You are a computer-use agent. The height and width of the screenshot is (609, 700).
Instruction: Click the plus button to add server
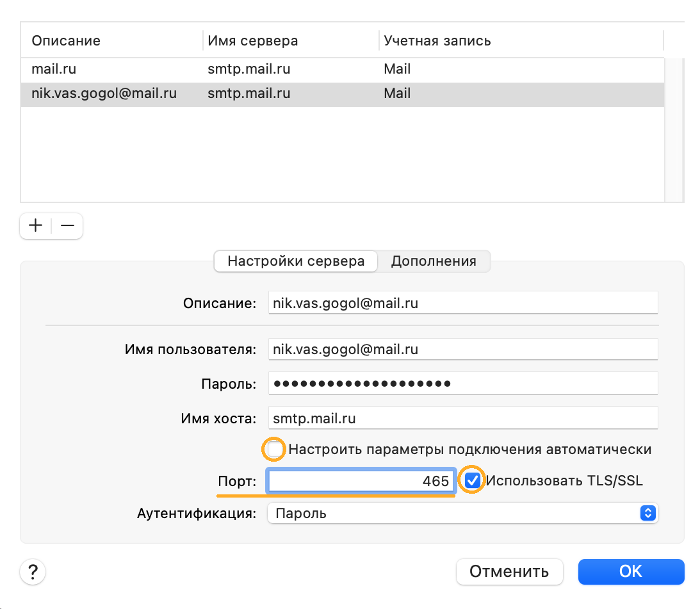tap(36, 225)
